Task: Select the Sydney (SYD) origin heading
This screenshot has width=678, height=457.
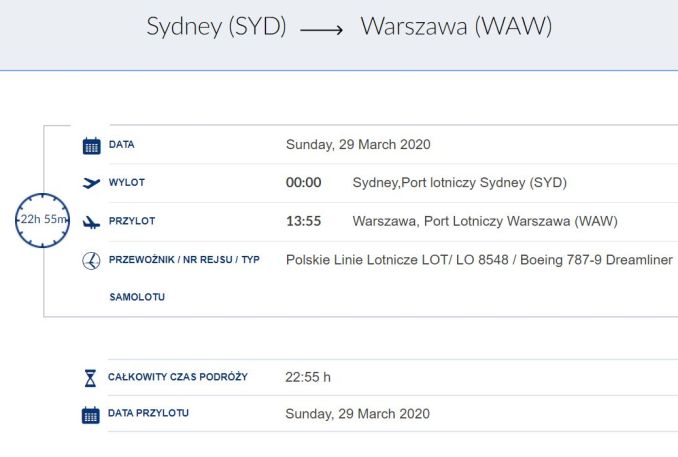Action: [x=216, y=26]
